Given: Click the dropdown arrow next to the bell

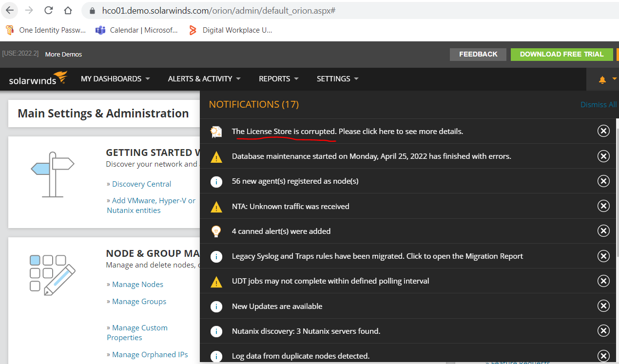Looking at the screenshot, I should pos(615,78).
